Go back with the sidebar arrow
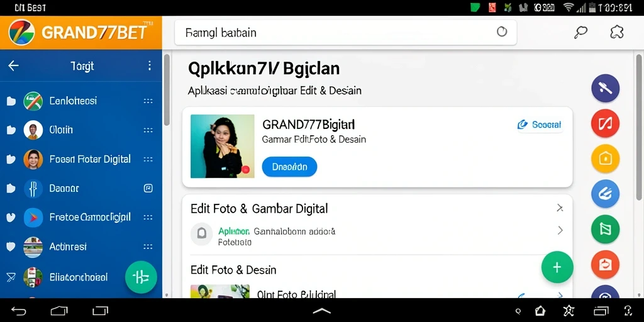 coord(14,65)
